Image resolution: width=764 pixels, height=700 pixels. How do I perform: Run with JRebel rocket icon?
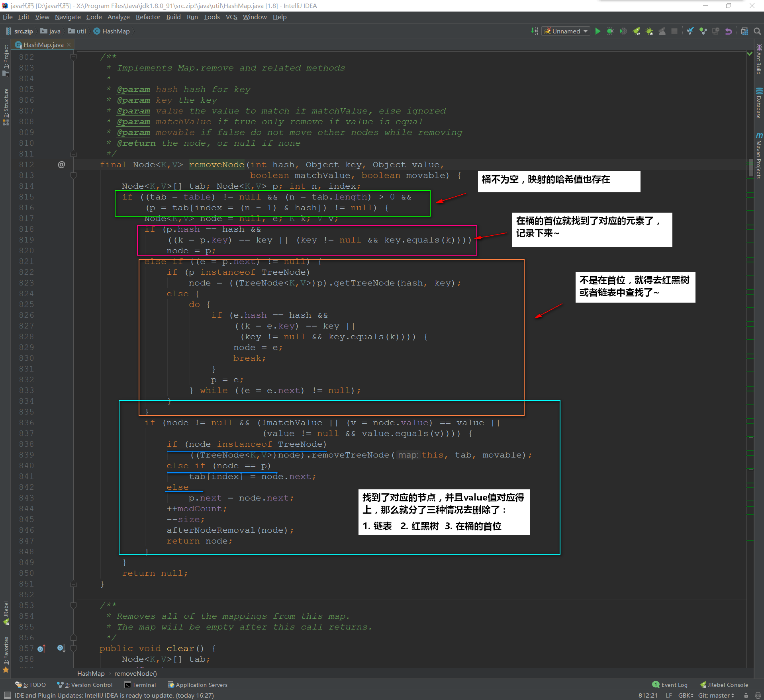tap(637, 31)
